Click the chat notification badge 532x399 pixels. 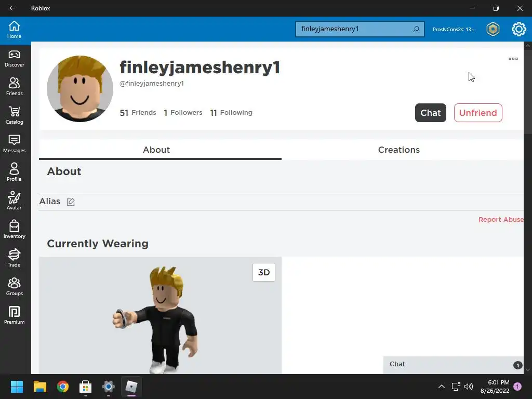point(517,365)
